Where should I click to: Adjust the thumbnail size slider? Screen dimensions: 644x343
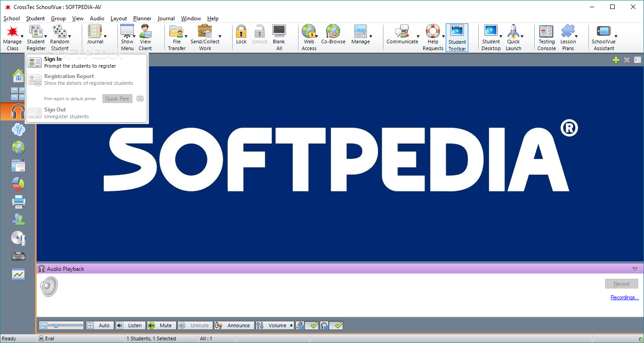(61, 325)
